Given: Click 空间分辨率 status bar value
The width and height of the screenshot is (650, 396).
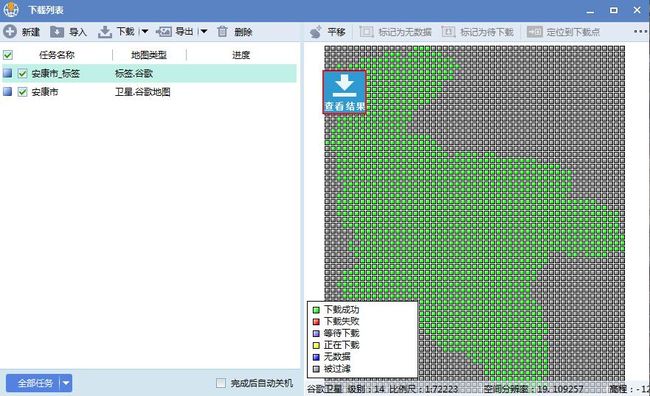Looking at the screenshot, I should tap(534, 389).
